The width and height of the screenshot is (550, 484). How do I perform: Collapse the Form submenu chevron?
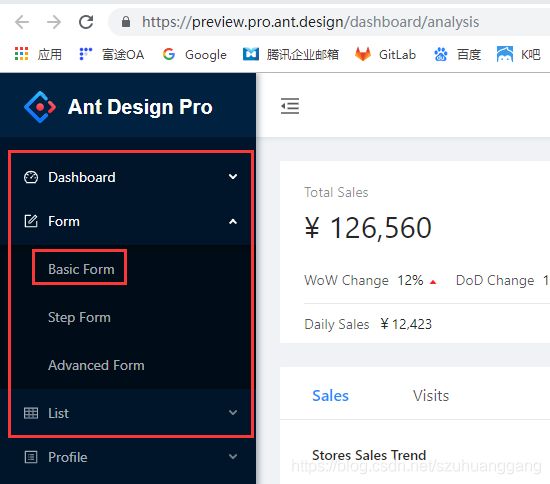pyautogui.click(x=233, y=221)
